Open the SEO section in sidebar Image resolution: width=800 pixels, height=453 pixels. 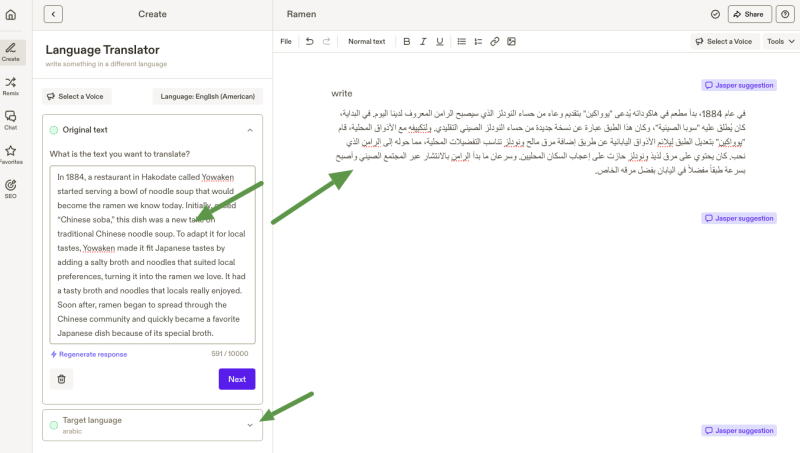pyautogui.click(x=11, y=189)
